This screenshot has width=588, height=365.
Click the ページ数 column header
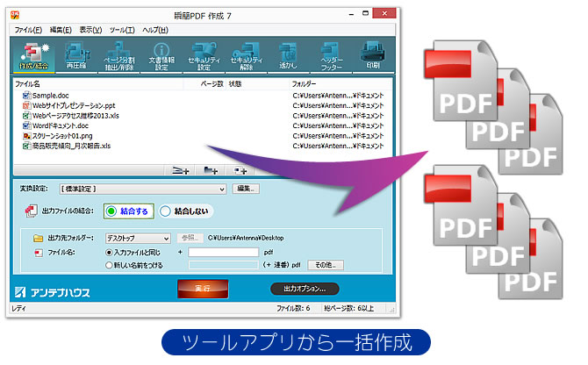coord(212,84)
